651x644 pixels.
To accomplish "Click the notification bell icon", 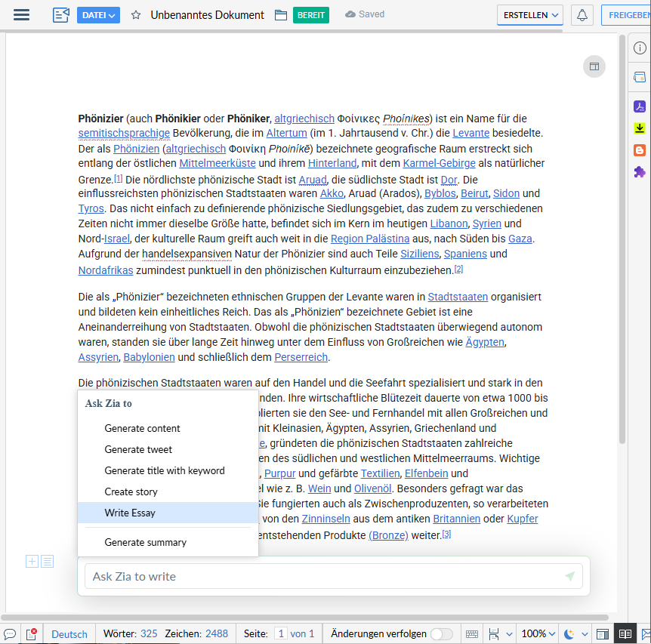I will point(581,14).
